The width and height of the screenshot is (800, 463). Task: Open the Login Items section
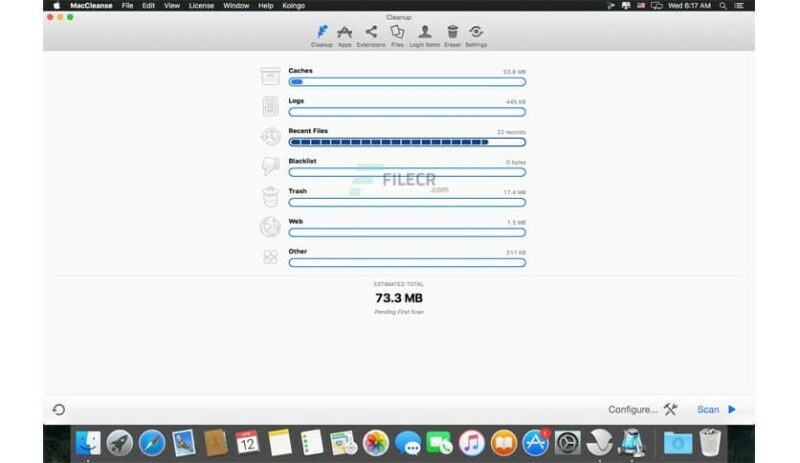point(425,34)
